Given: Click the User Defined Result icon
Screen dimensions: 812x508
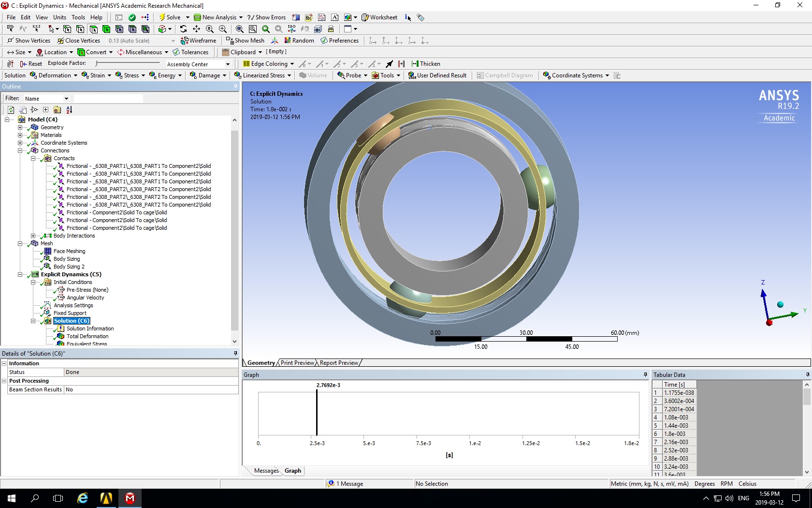Looking at the screenshot, I should click(x=437, y=75).
